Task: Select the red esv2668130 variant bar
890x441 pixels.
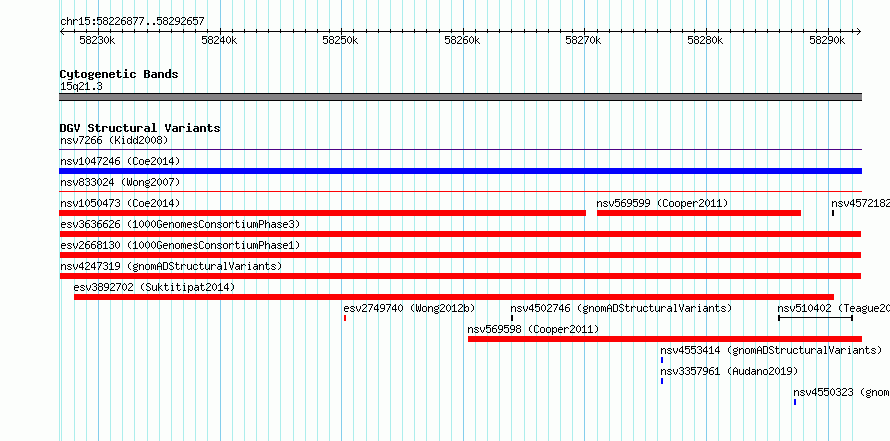Action: pyautogui.click(x=460, y=255)
